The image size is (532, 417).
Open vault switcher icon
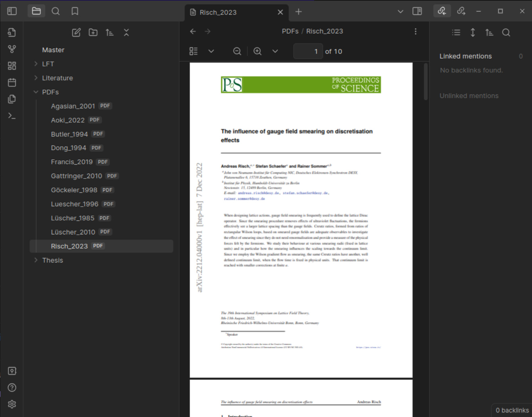12,371
